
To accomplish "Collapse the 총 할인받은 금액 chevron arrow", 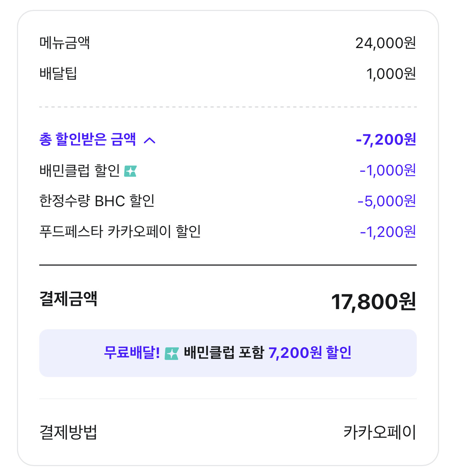I will click(150, 140).
